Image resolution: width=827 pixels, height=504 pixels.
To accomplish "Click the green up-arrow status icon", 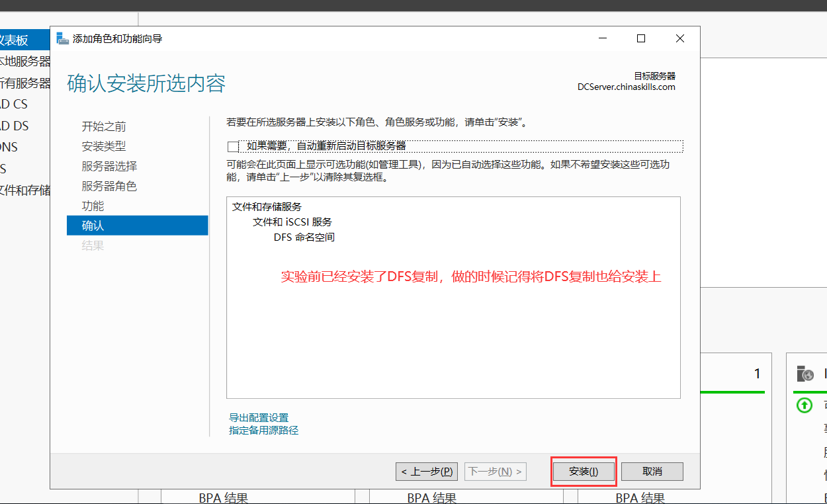I will click(x=805, y=405).
